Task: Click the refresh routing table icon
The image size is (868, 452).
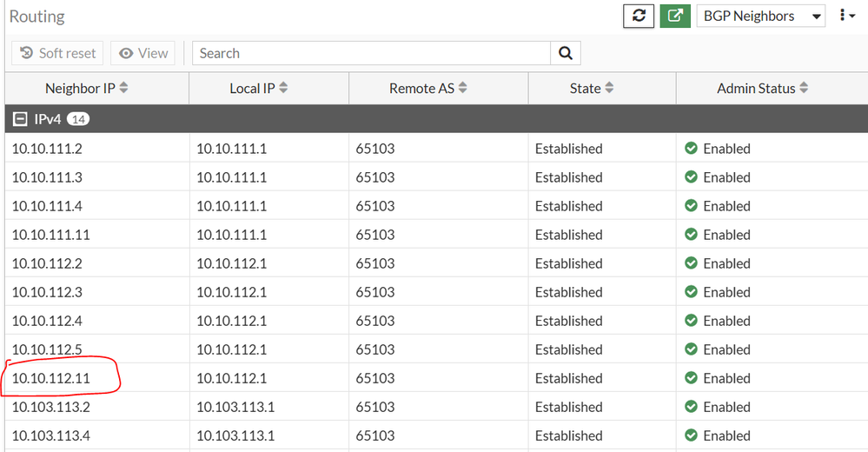Action: [x=639, y=16]
